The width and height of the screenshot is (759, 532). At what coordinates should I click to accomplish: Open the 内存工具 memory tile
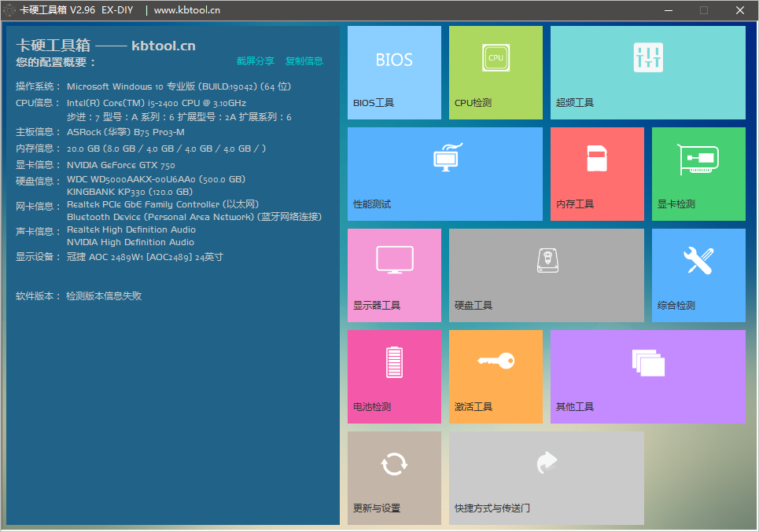click(597, 174)
